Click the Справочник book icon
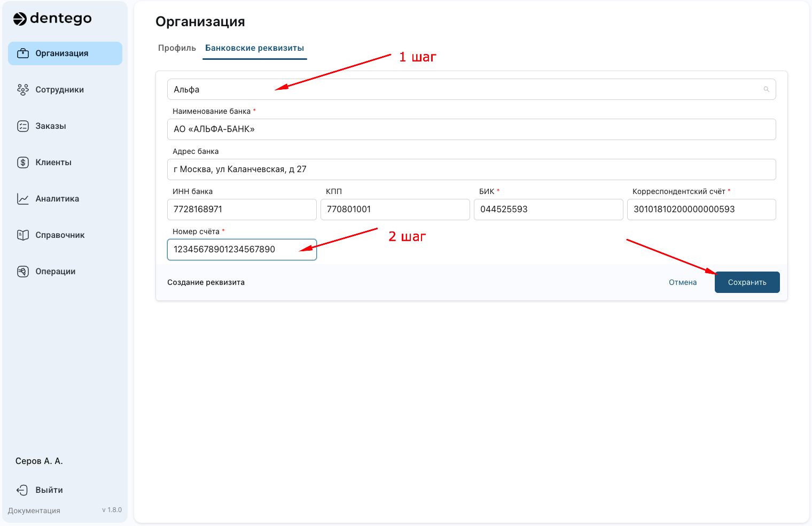The image size is (812, 526). (x=23, y=235)
